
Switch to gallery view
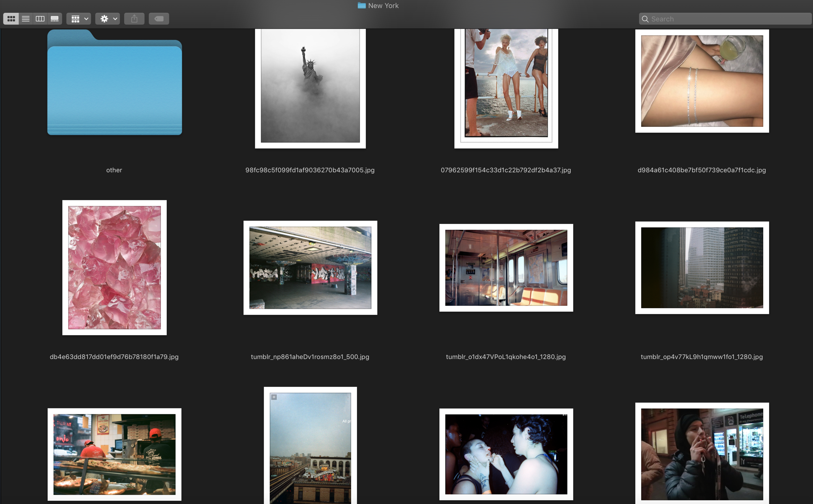pyautogui.click(x=55, y=19)
